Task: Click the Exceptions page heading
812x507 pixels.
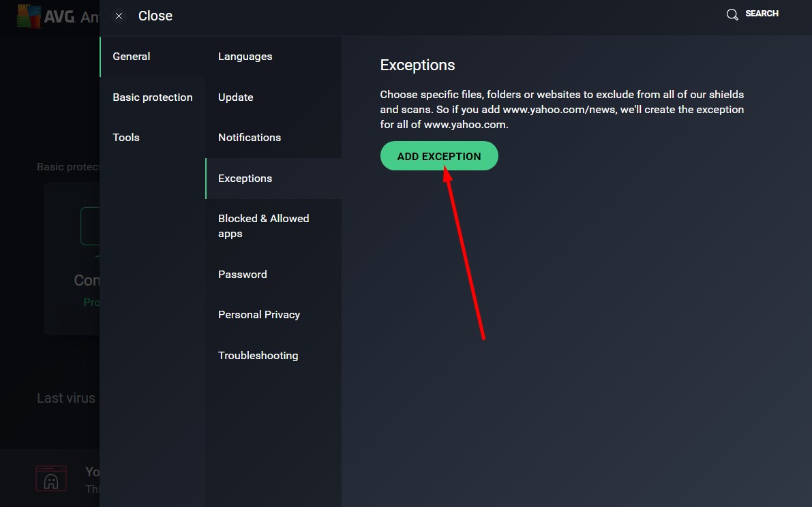Action: (x=417, y=65)
